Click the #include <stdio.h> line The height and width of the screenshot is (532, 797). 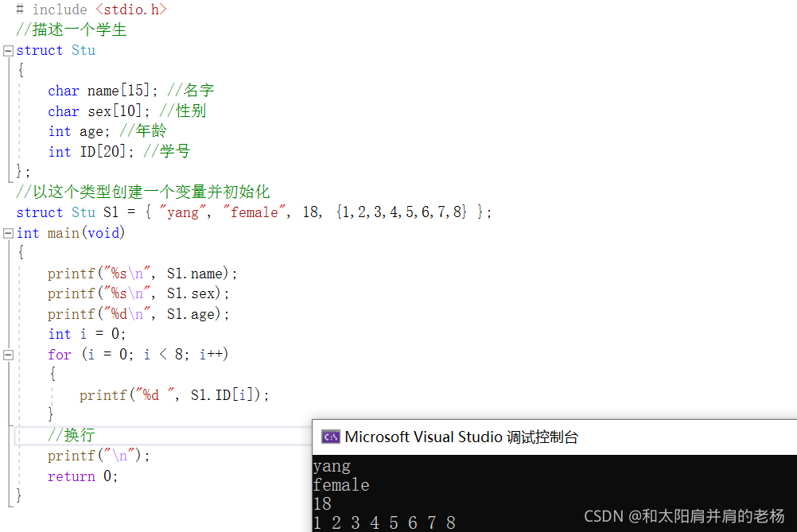(91, 10)
